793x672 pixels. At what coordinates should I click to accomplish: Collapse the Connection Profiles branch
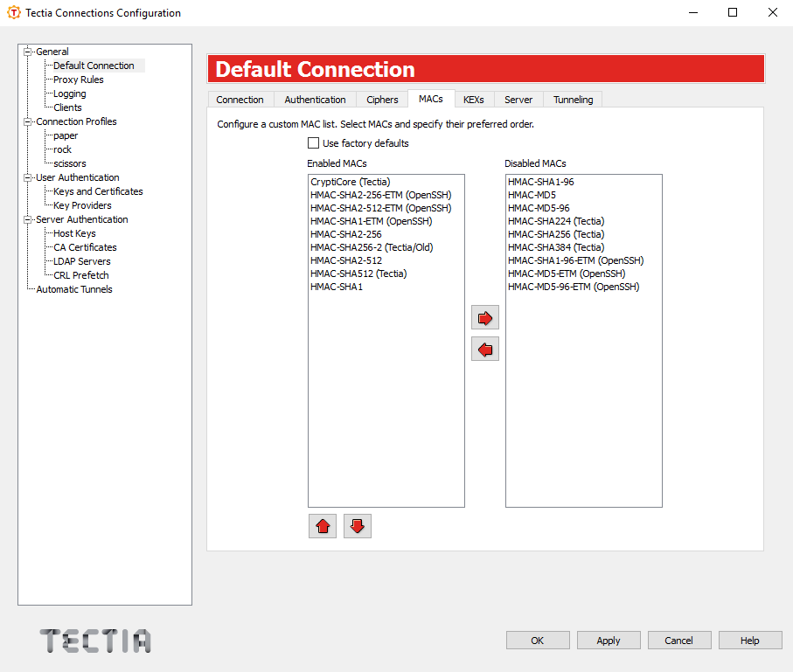pyautogui.click(x=28, y=121)
